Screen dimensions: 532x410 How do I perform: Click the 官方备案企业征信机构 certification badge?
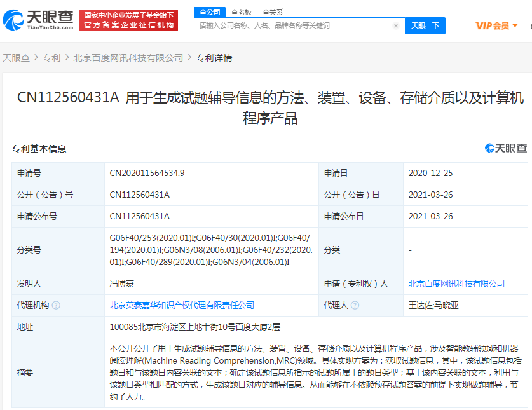128,25
